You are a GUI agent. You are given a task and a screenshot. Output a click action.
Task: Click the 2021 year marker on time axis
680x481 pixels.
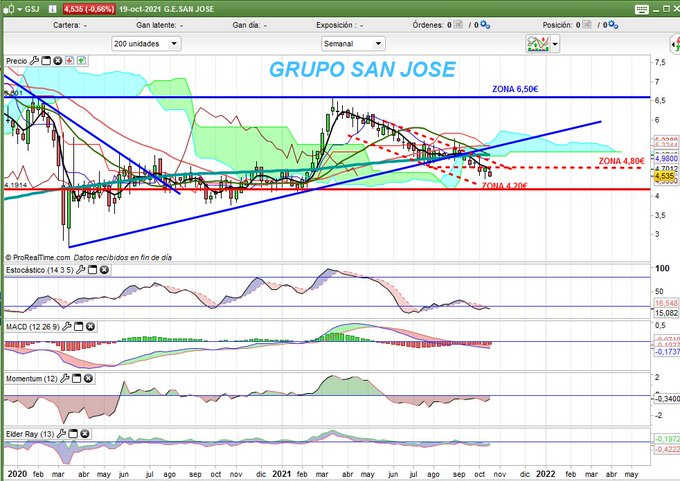281,474
